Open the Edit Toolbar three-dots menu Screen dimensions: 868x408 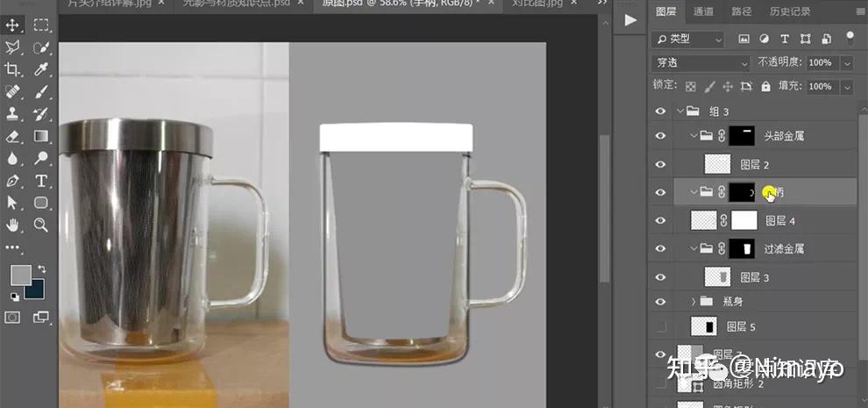tap(12, 247)
